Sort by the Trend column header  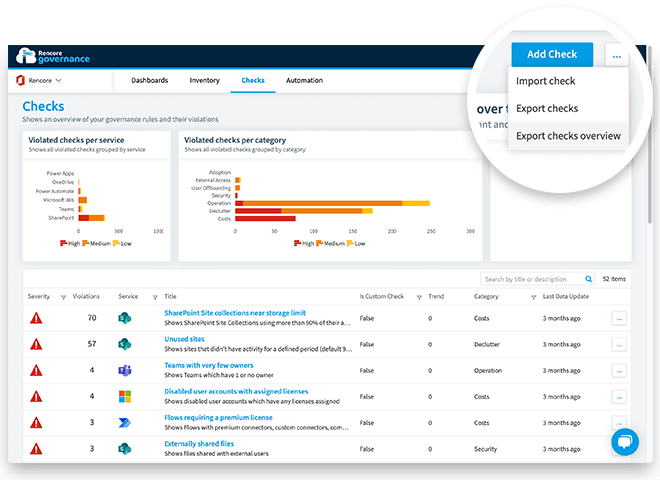[436, 296]
